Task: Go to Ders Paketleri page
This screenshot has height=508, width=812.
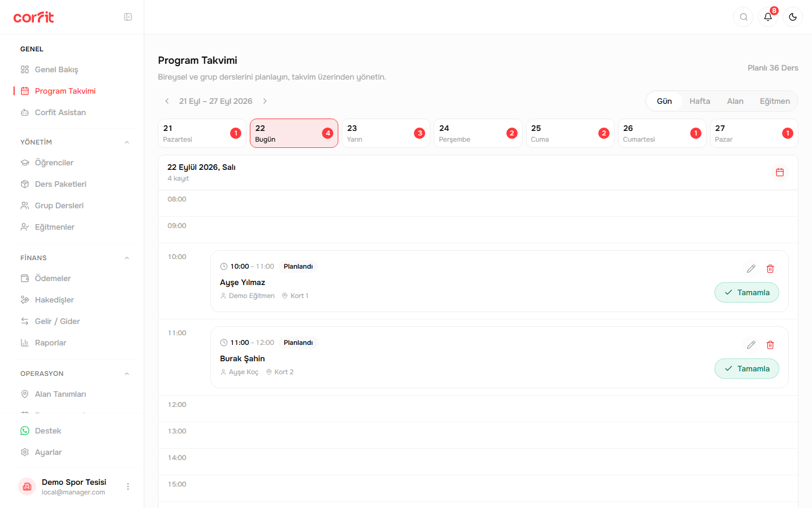Action: coord(74,184)
